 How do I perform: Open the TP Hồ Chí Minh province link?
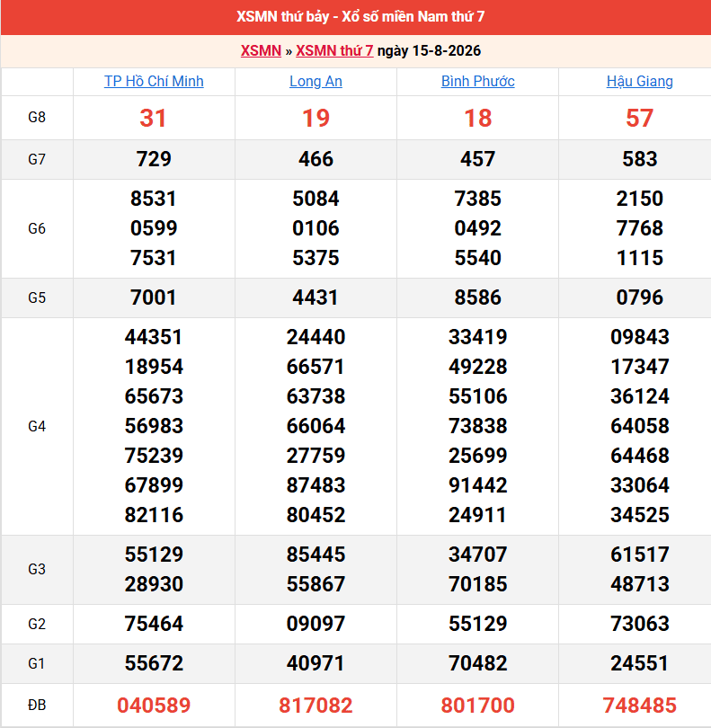tap(154, 81)
